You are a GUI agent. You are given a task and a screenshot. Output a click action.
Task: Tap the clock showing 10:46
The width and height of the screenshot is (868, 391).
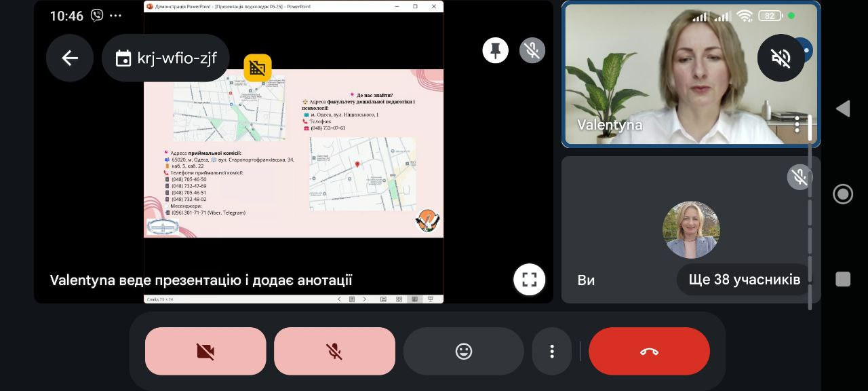pyautogui.click(x=66, y=16)
